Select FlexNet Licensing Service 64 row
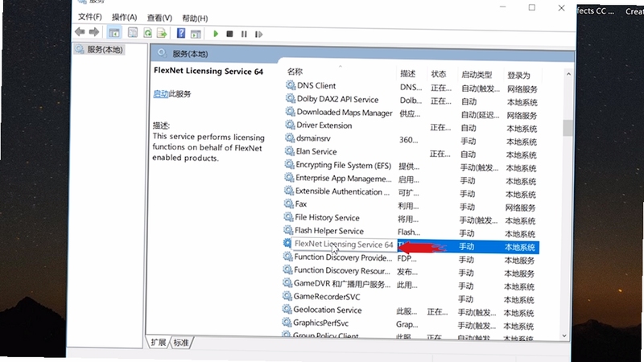 click(411, 245)
